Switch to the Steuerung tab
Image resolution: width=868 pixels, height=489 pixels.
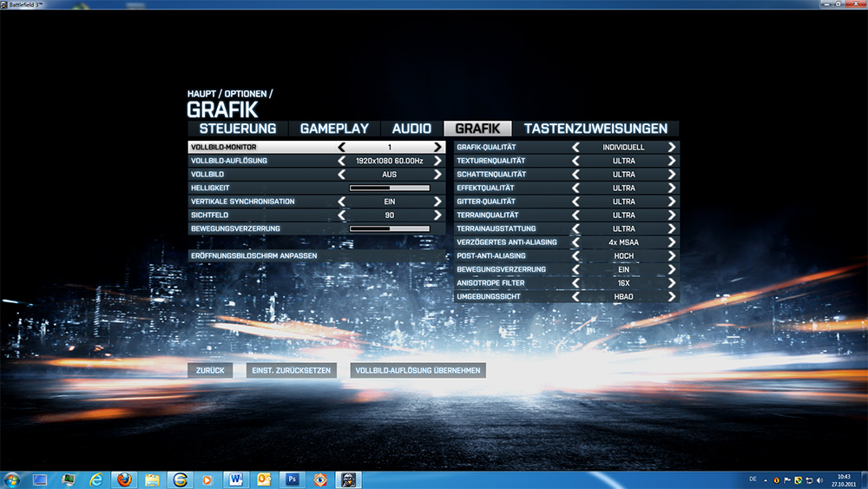pyautogui.click(x=238, y=129)
